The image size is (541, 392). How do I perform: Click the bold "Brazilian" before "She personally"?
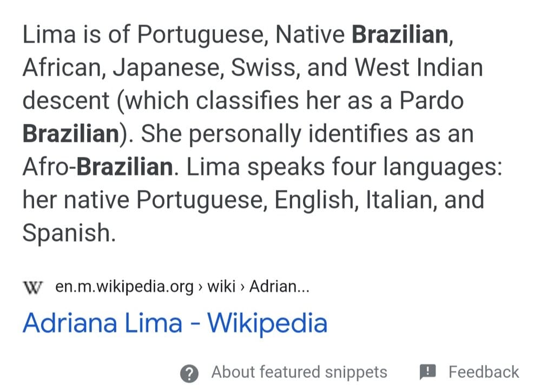click(70, 134)
